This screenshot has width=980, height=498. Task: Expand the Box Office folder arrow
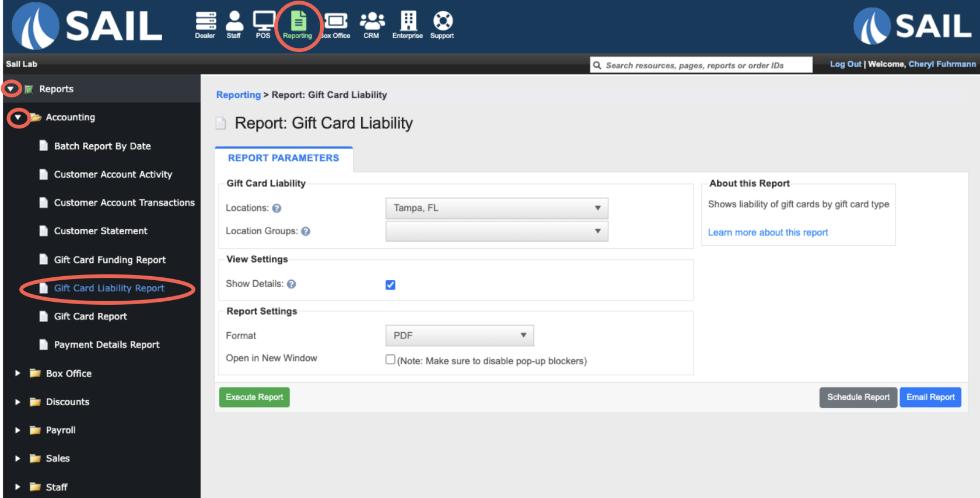tap(17, 373)
